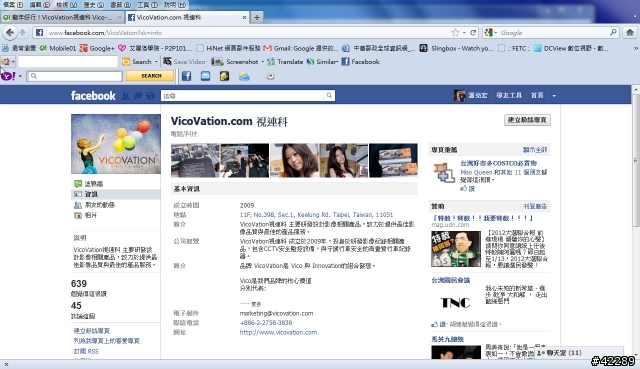
Task: Click the page vertical scrollbar
Action: [x=636, y=160]
